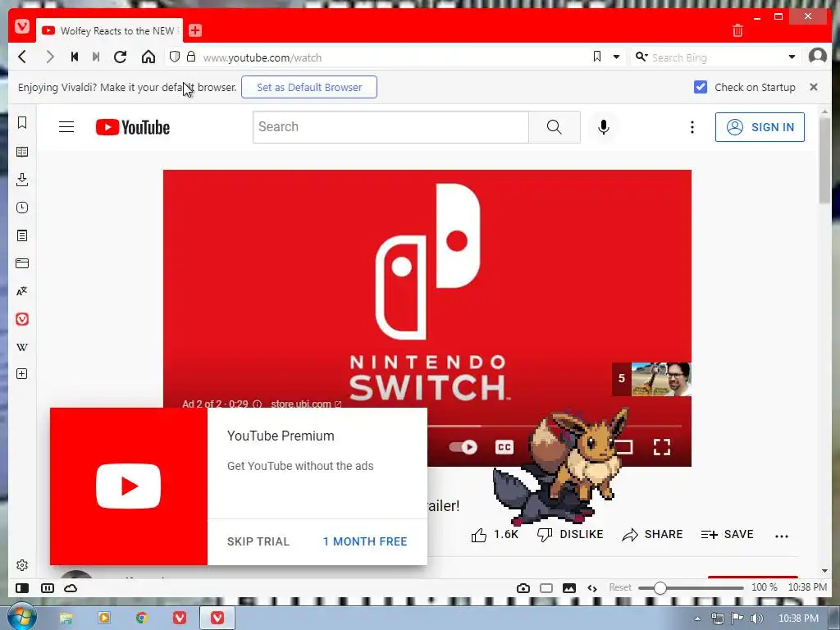Visit store.ubi.com ad link

point(306,404)
